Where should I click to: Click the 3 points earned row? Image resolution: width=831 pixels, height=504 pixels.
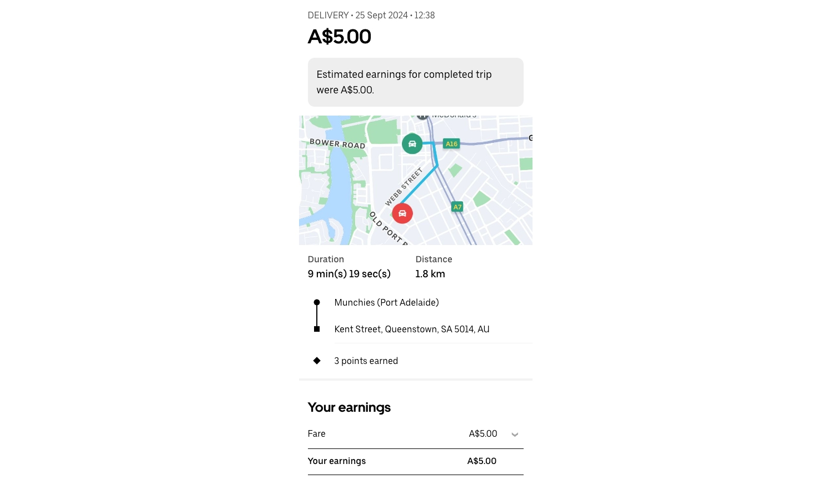coord(416,361)
